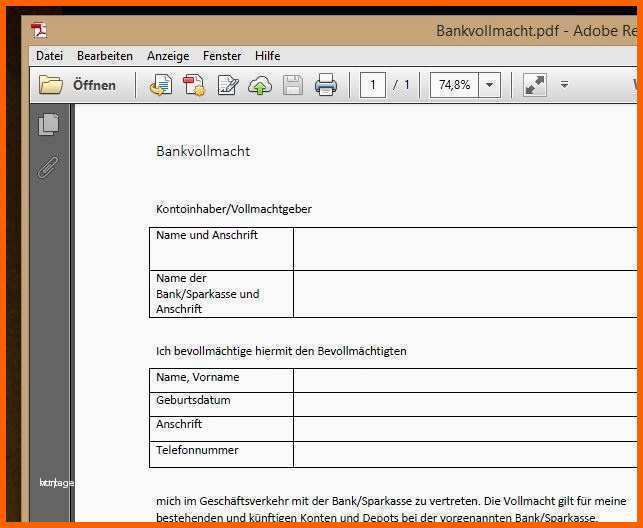Click the sign document pen icon
Image resolution: width=643 pixels, height=528 pixels.
click(228, 85)
